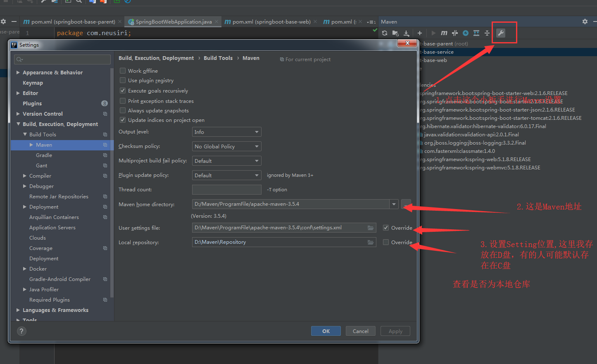The width and height of the screenshot is (597, 364).
Task: Click the Collapse All icon in Maven toolbar
Action: coord(487,33)
